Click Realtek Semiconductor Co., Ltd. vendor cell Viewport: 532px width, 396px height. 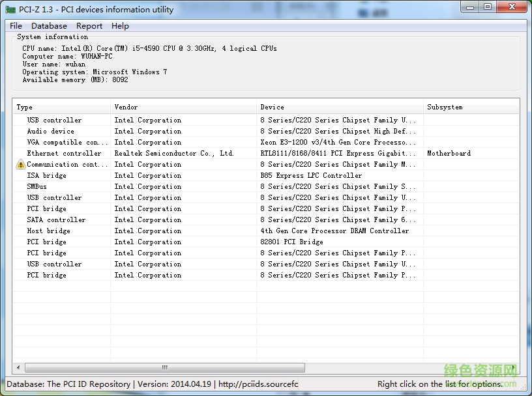pos(174,153)
